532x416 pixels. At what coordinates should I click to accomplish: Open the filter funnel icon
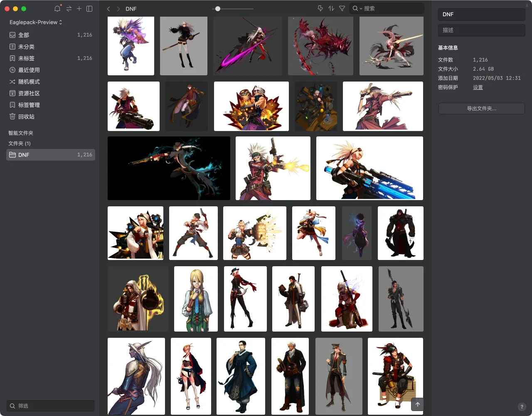tap(342, 8)
